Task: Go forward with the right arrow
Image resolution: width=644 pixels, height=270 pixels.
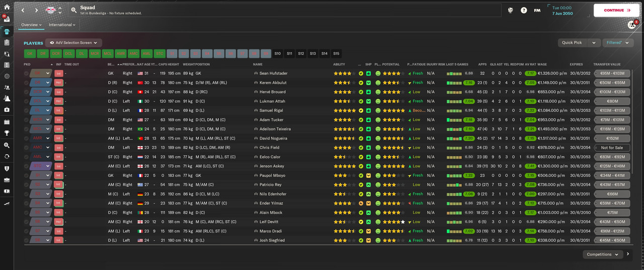Action: [36, 10]
